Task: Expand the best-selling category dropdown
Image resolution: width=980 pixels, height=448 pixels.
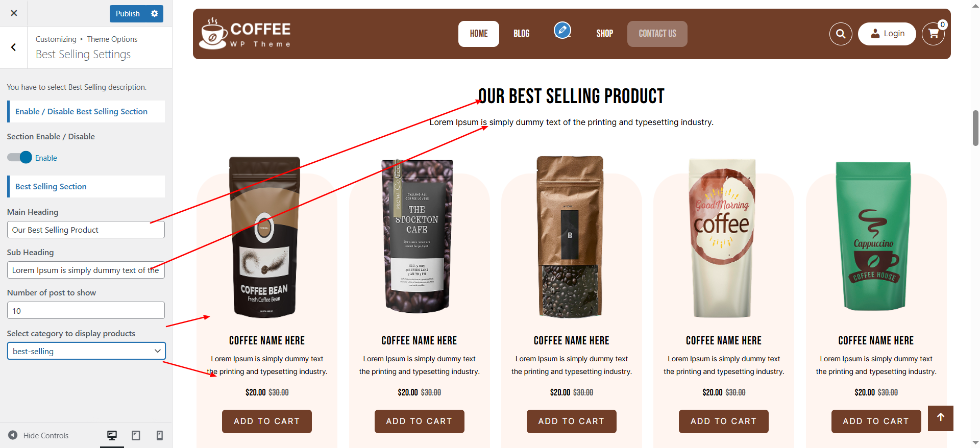Action: tap(86, 351)
